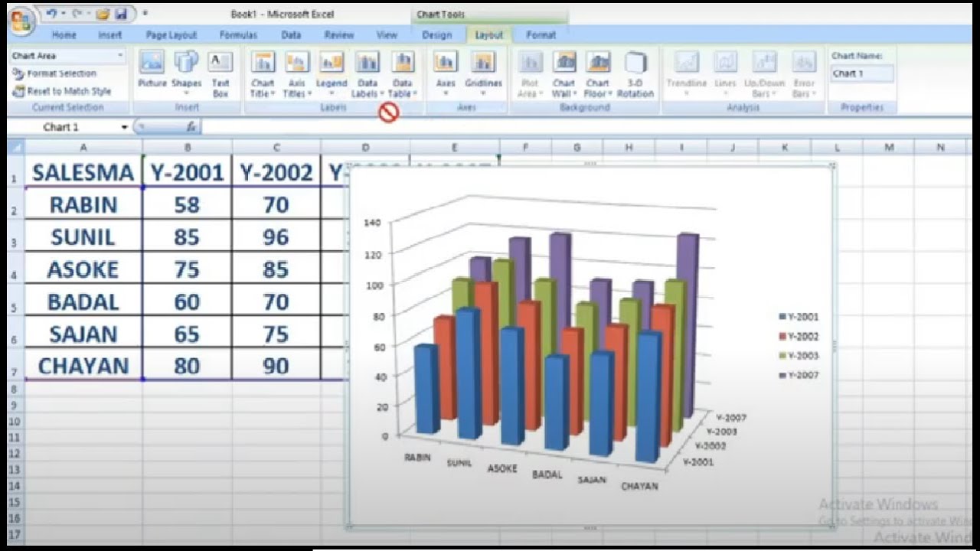This screenshot has height=551, width=980.
Task: Open 3-D Rotation settings
Action: (635, 74)
